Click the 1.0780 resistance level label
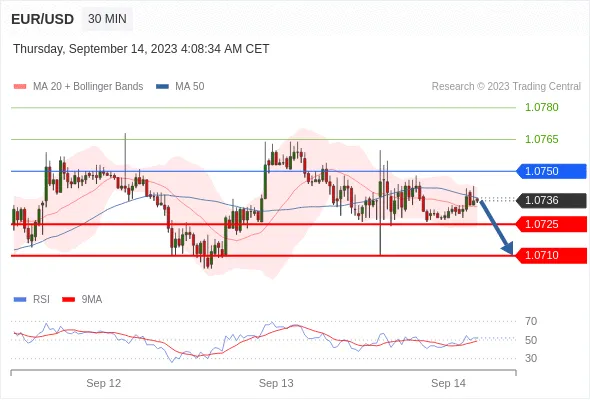Viewport: 590px width, 400px height. (x=541, y=107)
